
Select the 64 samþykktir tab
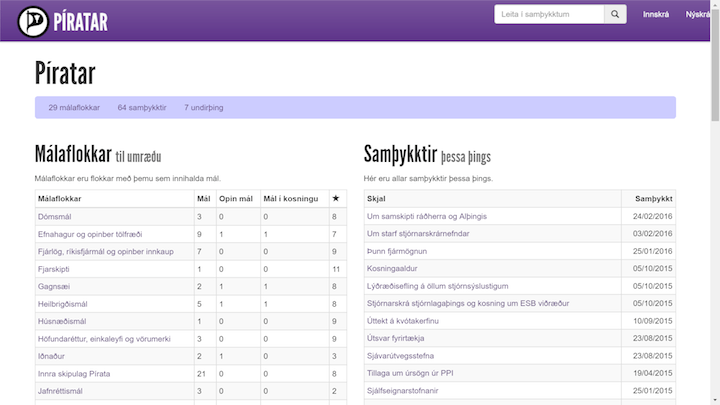[x=141, y=107]
